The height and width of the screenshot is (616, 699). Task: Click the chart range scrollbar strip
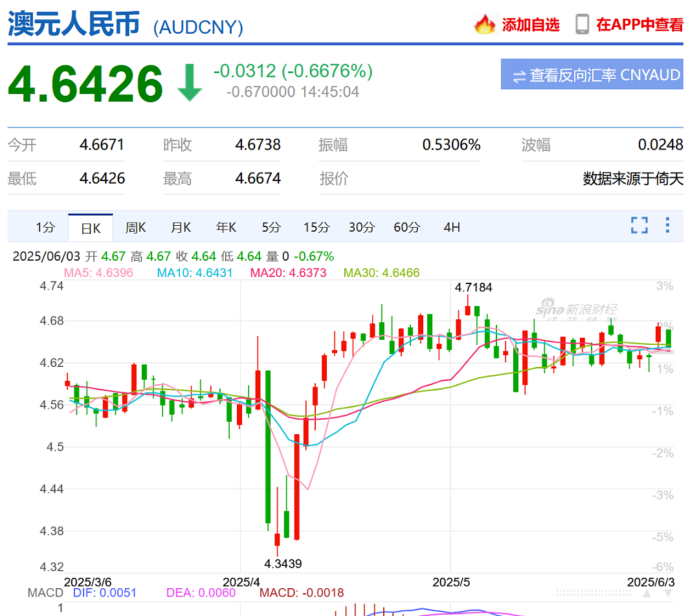point(594,593)
